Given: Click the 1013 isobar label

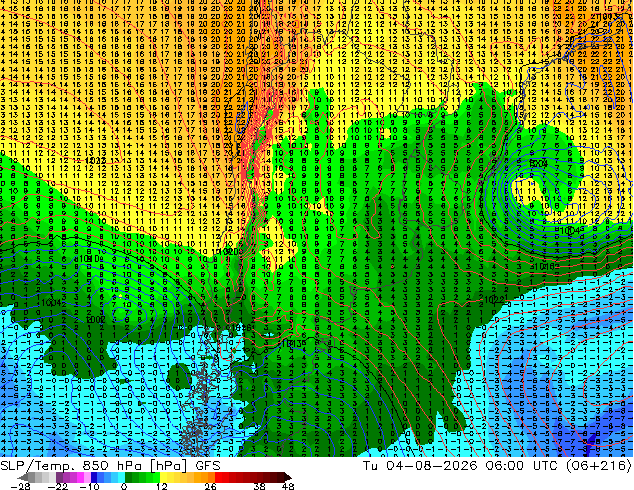Looking at the screenshot, I should [294, 344].
